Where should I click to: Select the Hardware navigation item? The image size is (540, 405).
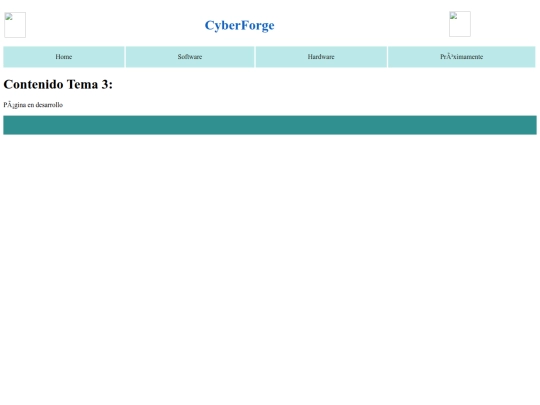click(321, 57)
